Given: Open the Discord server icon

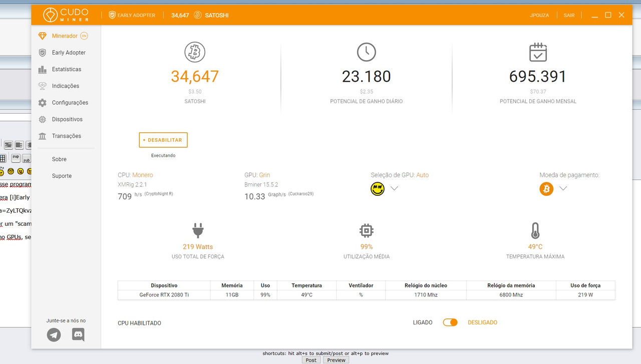Looking at the screenshot, I should (x=78, y=334).
